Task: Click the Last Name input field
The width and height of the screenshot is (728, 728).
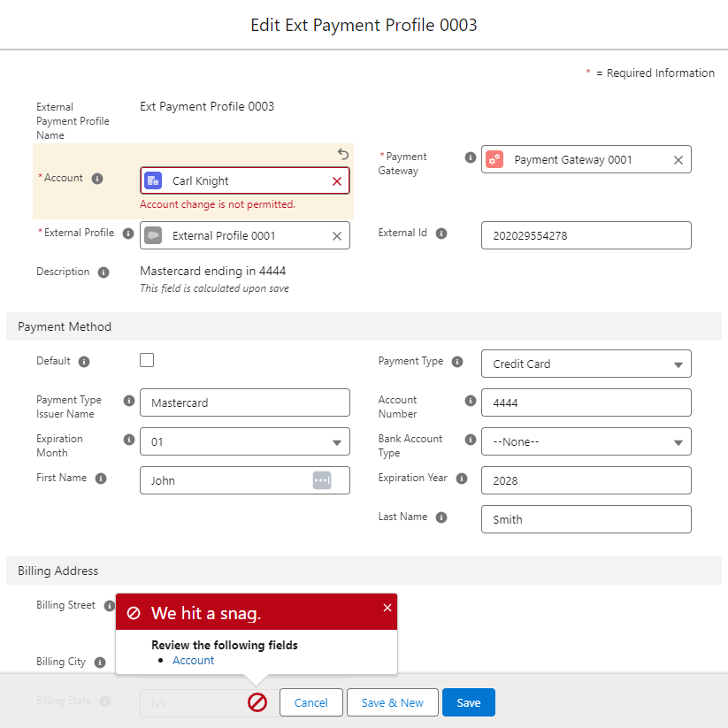Action: [586, 520]
